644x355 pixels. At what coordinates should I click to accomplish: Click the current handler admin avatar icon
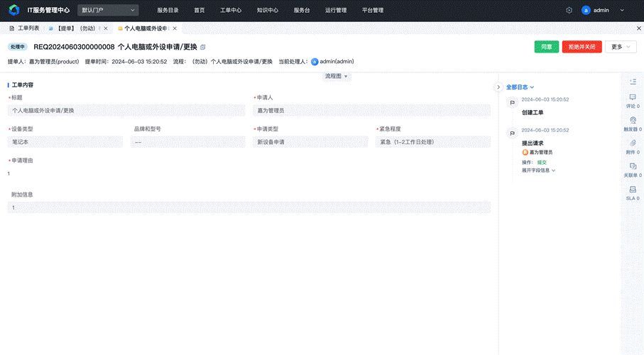(x=315, y=62)
